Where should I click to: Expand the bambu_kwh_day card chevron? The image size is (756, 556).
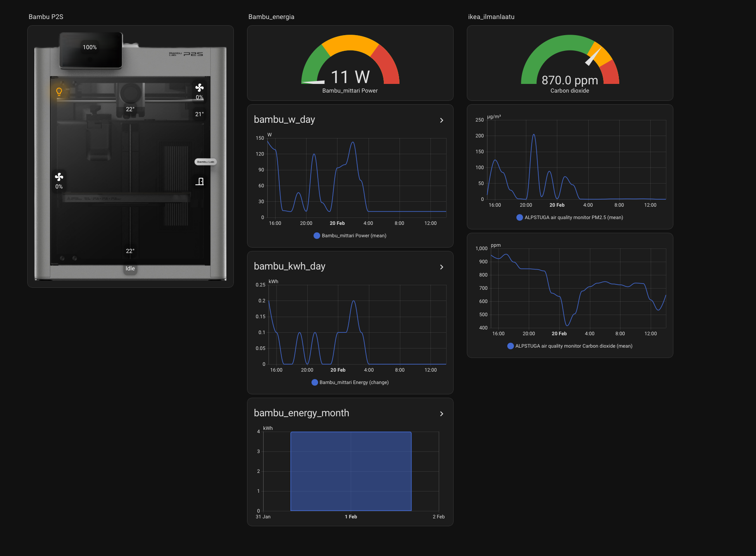click(x=442, y=267)
